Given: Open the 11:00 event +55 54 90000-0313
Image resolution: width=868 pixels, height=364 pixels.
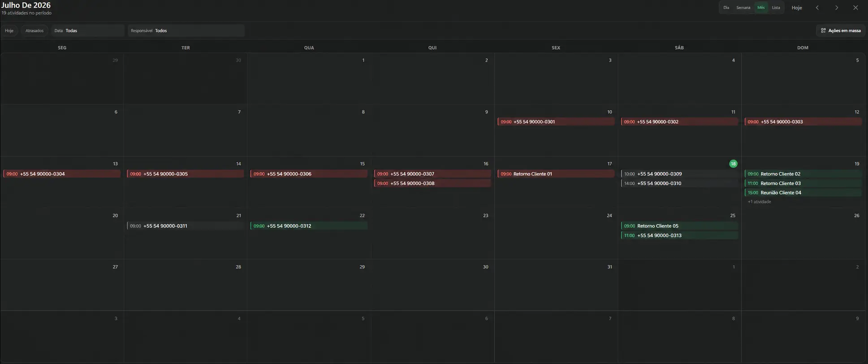Looking at the screenshot, I should pos(679,235).
